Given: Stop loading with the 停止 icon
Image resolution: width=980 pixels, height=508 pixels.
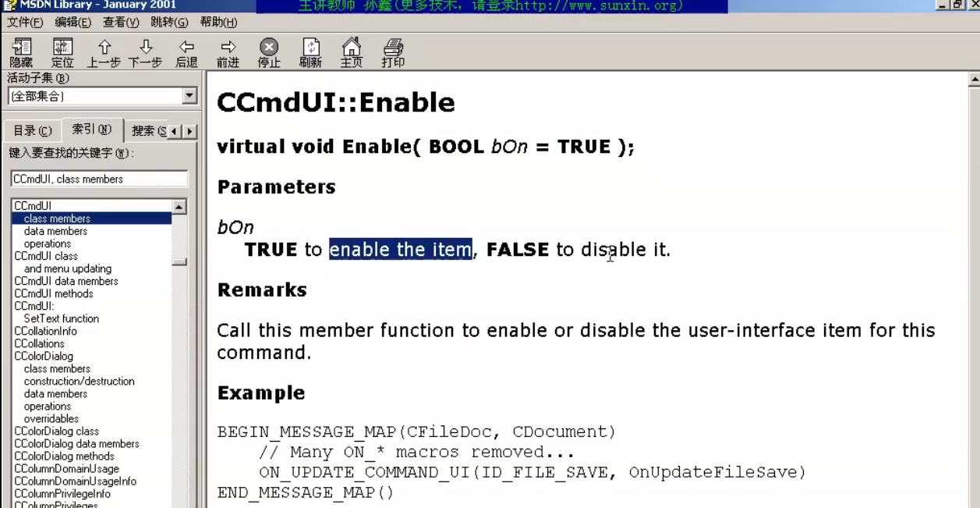Looking at the screenshot, I should click(269, 52).
